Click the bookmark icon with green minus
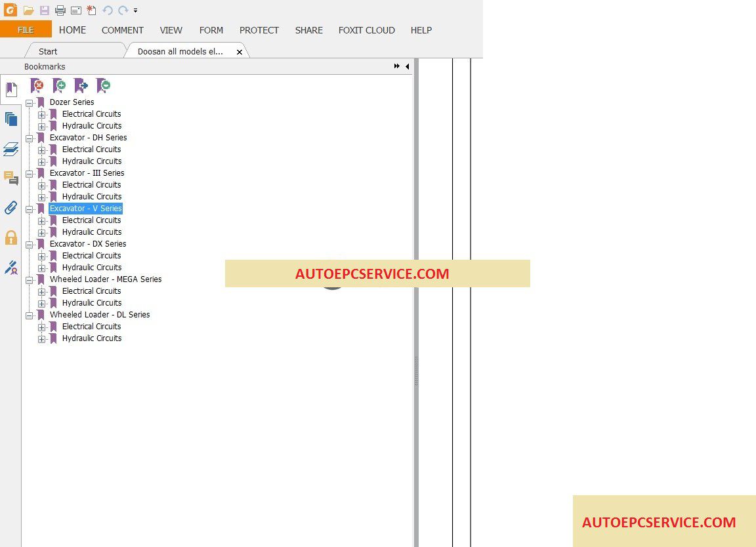 [x=103, y=85]
